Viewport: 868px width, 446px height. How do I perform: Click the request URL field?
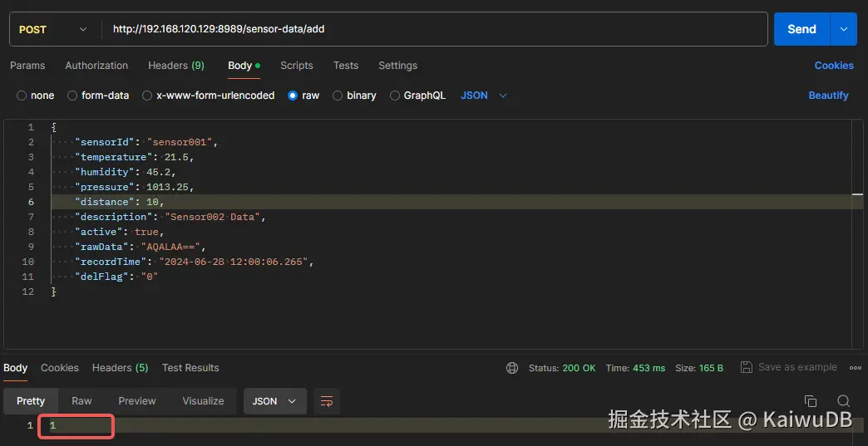coord(435,29)
